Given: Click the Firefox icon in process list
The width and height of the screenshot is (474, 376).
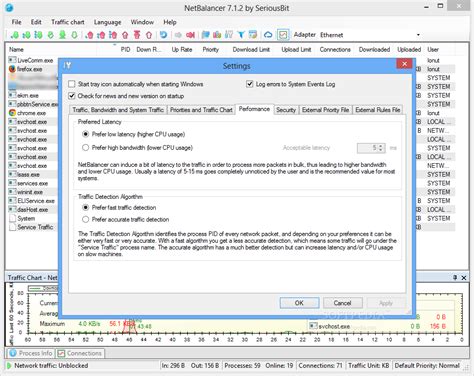Looking at the screenshot, I should 12,69.
